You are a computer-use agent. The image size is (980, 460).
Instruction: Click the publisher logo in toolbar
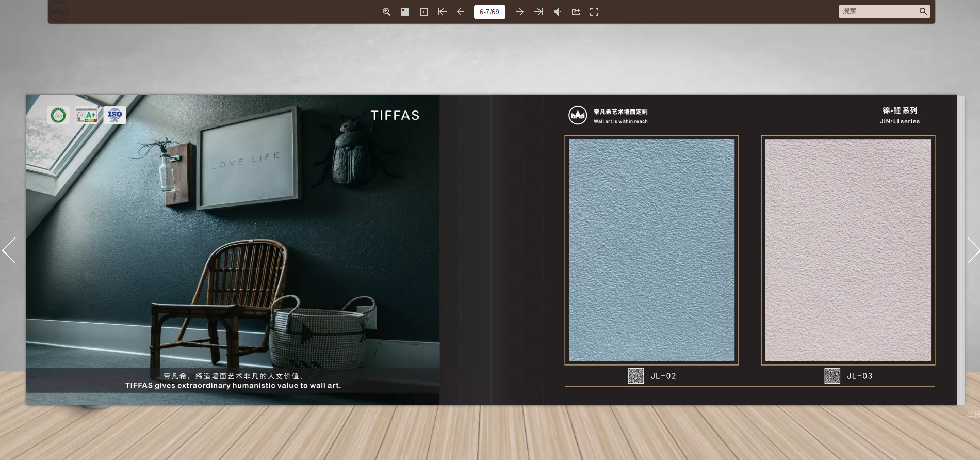point(59,11)
